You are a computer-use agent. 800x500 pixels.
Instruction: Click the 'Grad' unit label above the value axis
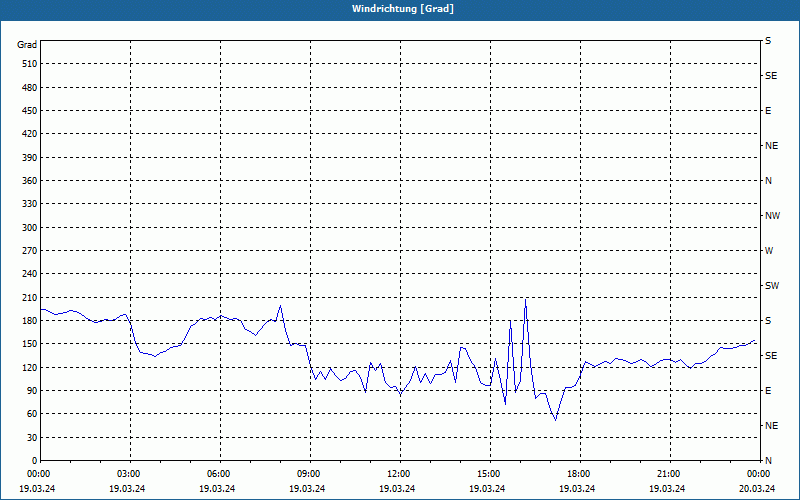pyautogui.click(x=27, y=45)
